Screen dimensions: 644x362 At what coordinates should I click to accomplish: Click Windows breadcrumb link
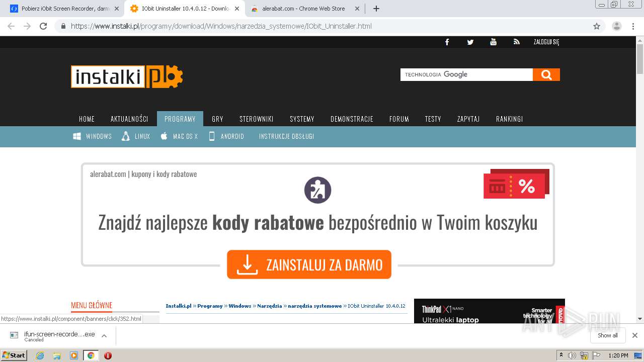(240, 306)
